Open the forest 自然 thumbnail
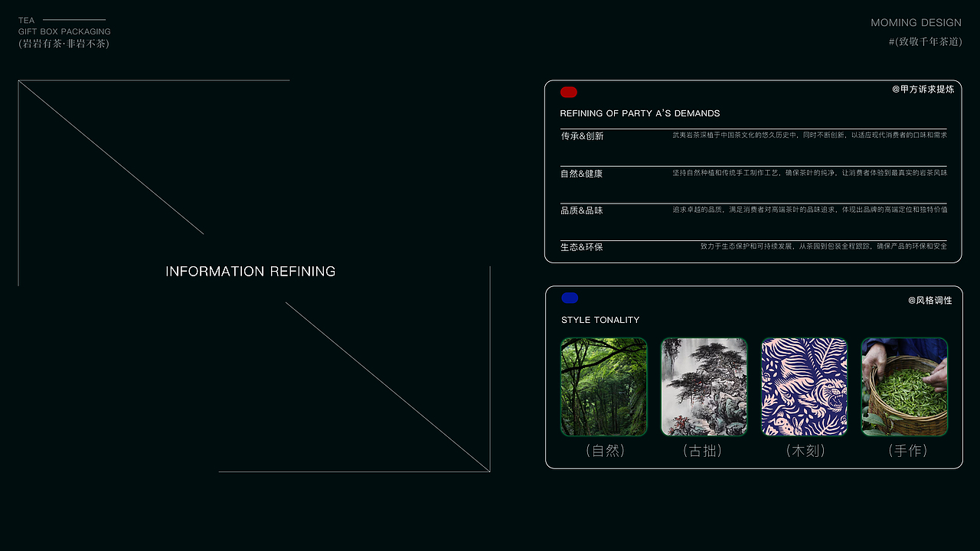This screenshot has width=980, height=551. point(604,387)
